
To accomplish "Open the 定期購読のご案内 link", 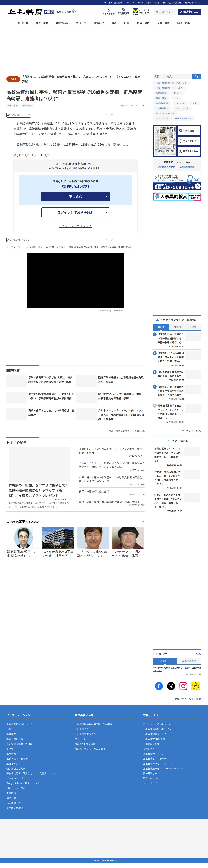I will (x=166, y=167).
